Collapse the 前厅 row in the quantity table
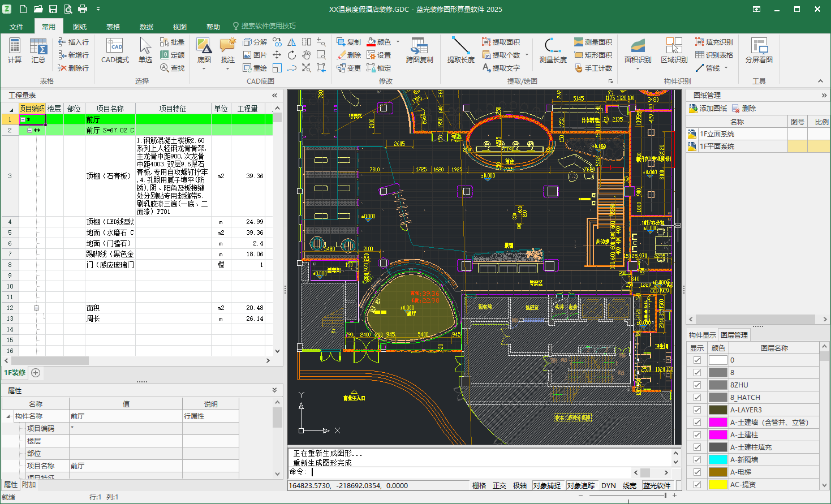The height and width of the screenshot is (504, 831). pos(24,119)
